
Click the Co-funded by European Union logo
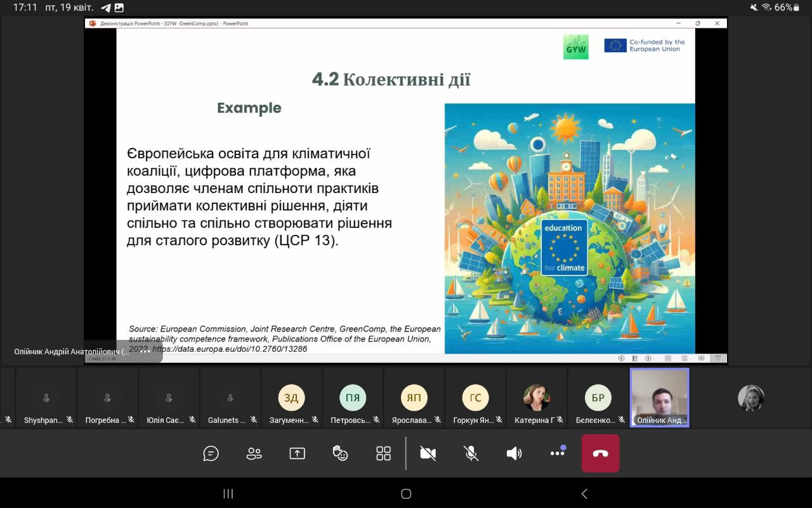point(645,46)
